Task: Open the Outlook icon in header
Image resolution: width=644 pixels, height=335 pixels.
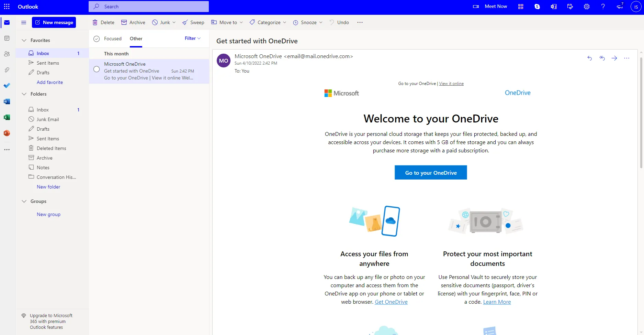Action: coord(554,7)
